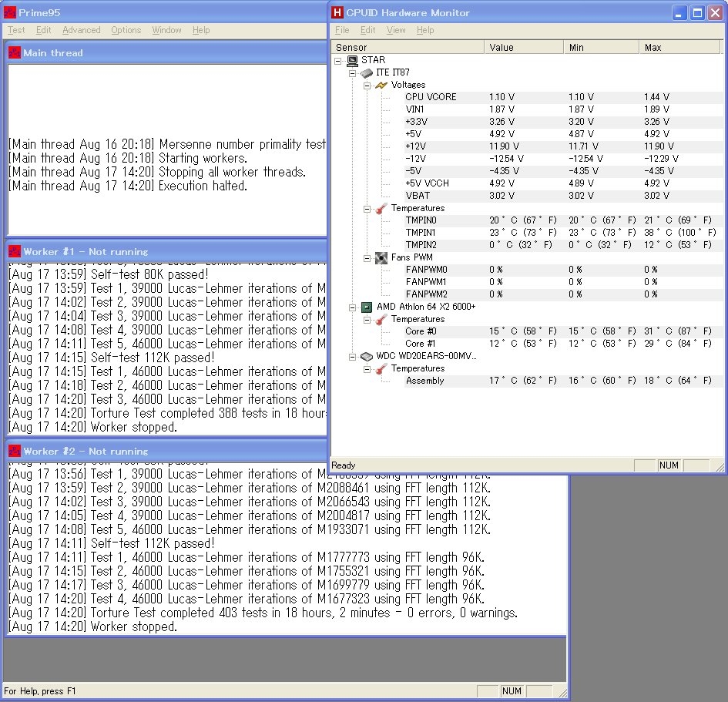Select the WDC hard drive icon

[367, 356]
